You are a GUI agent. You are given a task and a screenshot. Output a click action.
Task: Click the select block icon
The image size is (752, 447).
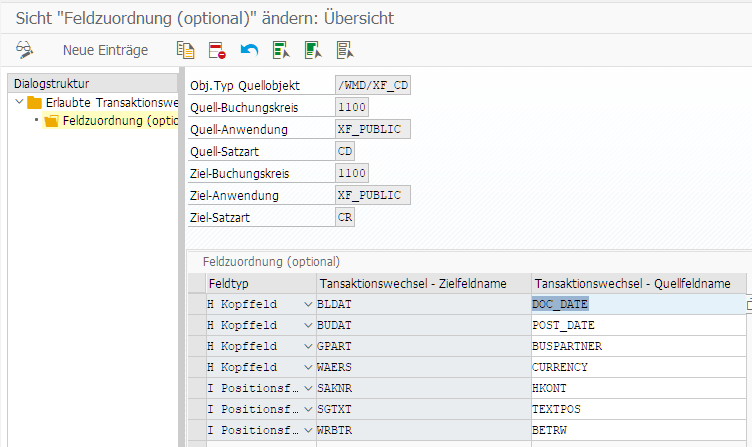point(313,50)
